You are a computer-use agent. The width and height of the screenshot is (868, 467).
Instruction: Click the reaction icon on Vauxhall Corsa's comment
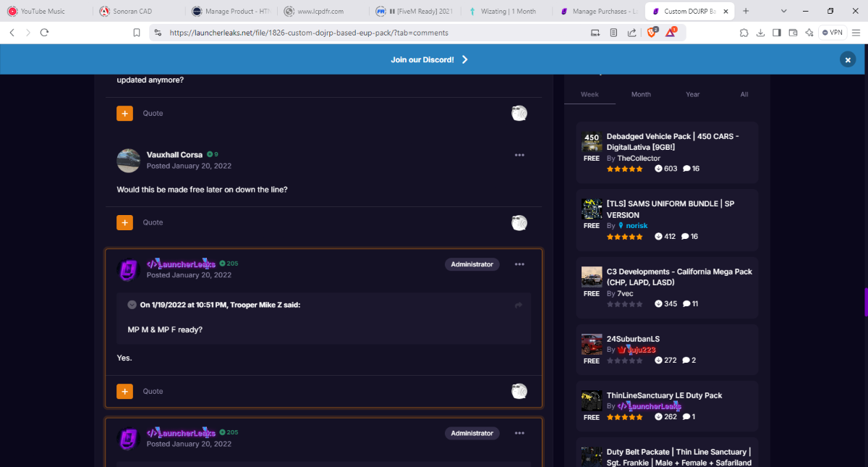519,223
